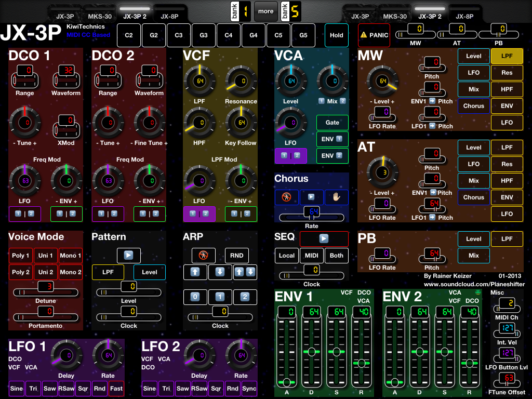Viewport: 532px width, 399px height.
Task: Select Uni 2 voice mode
Action: 46,272
